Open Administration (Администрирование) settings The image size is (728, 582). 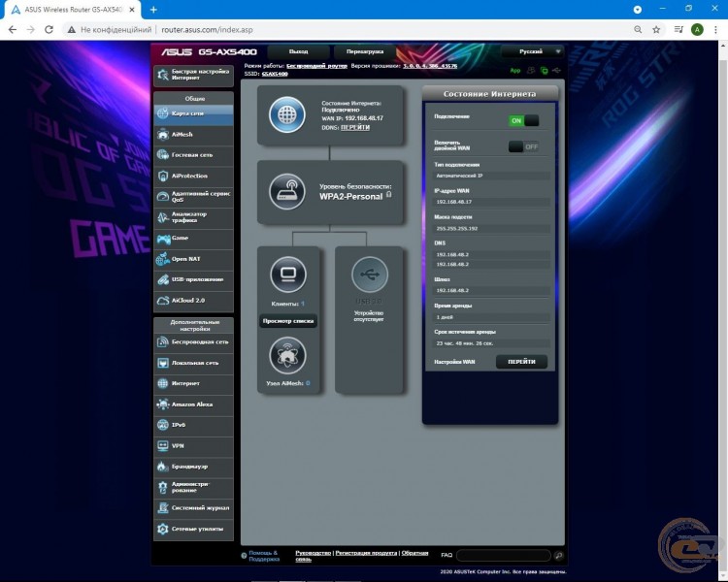click(x=193, y=487)
